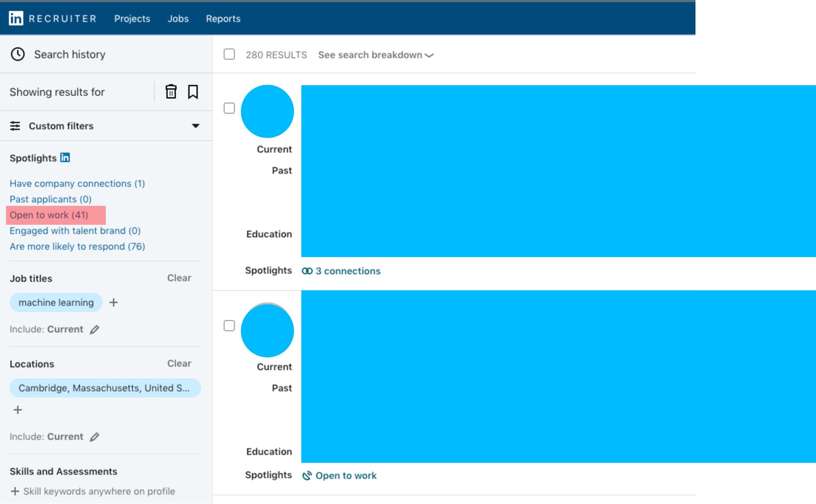Image resolution: width=816 pixels, height=504 pixels.
Task: Open Search history via the clock icon
Action: pos(18,54)
